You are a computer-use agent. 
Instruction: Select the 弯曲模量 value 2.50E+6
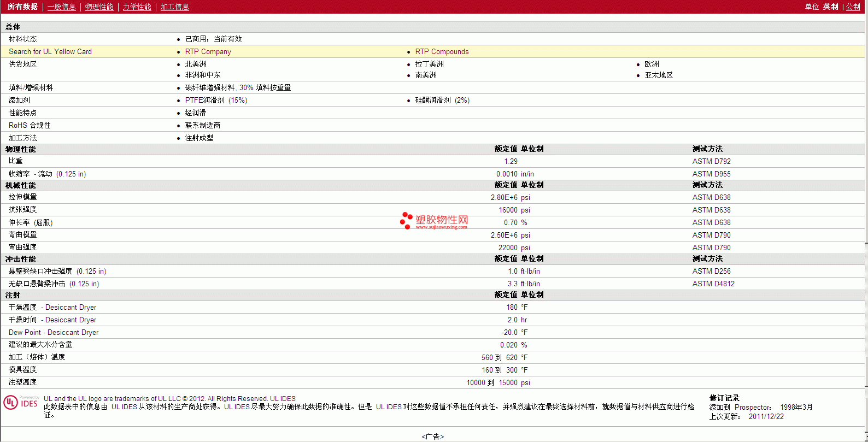pyautogui.click(x=504, y=235)
